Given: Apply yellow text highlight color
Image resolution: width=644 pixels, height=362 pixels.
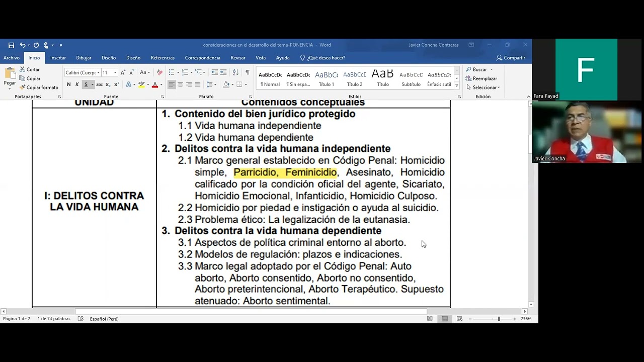Looking at the screenshot, I should [141, 84].
